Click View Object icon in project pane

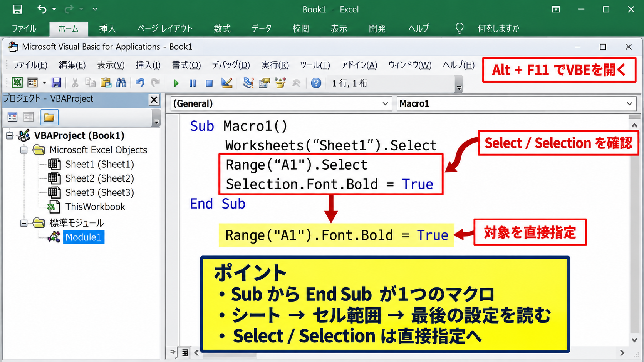click(29, 117)
